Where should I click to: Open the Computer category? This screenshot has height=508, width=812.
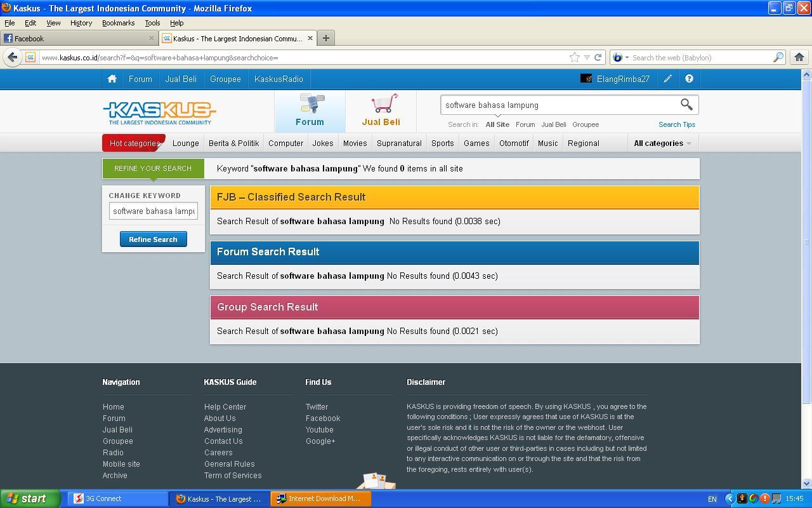pos(285,143)
